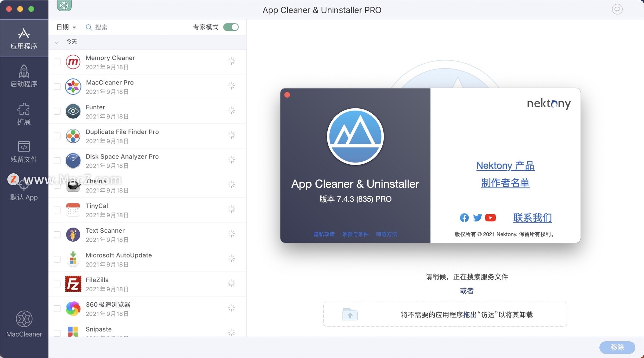
Task: Select the 残留文件 sidebar tab
Action: (x=24, y=152)
